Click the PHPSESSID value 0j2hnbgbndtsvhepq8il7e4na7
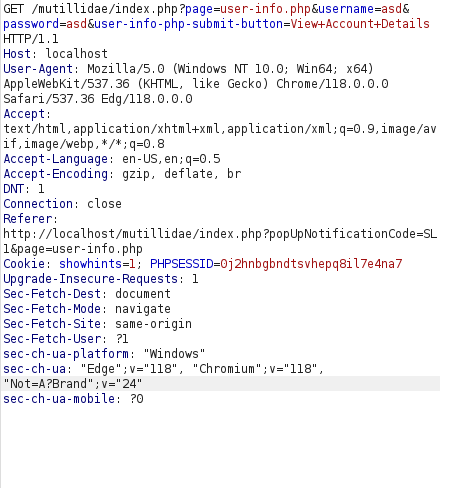Image resolution: width=452 pixels, height=488 pixels. pos(311,264)
